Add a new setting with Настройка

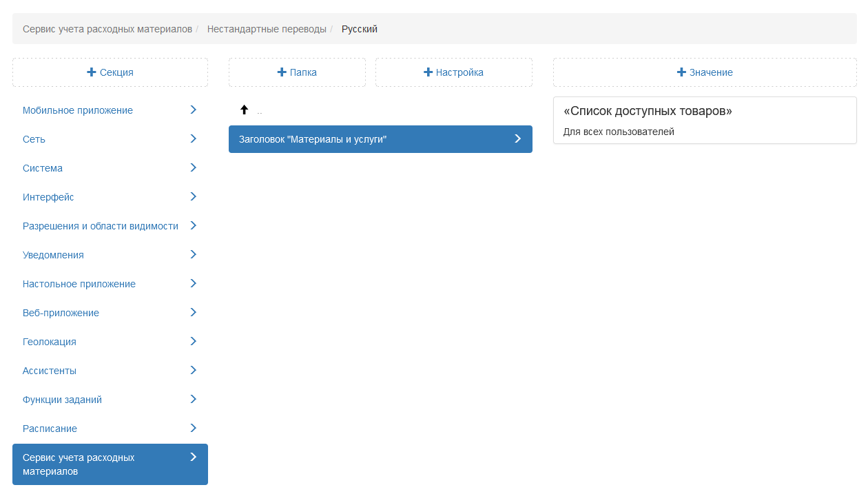453,72
